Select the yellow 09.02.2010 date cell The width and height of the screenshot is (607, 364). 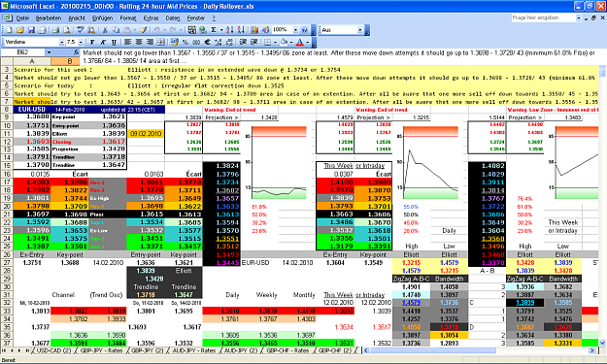pyautogui.click(x=146, y=133)
